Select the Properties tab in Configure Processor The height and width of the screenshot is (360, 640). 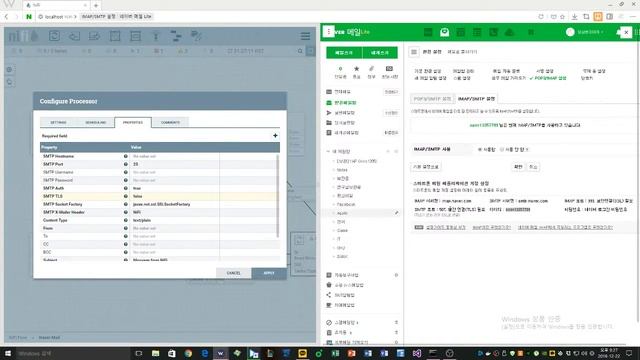click(x=133, y=122)
